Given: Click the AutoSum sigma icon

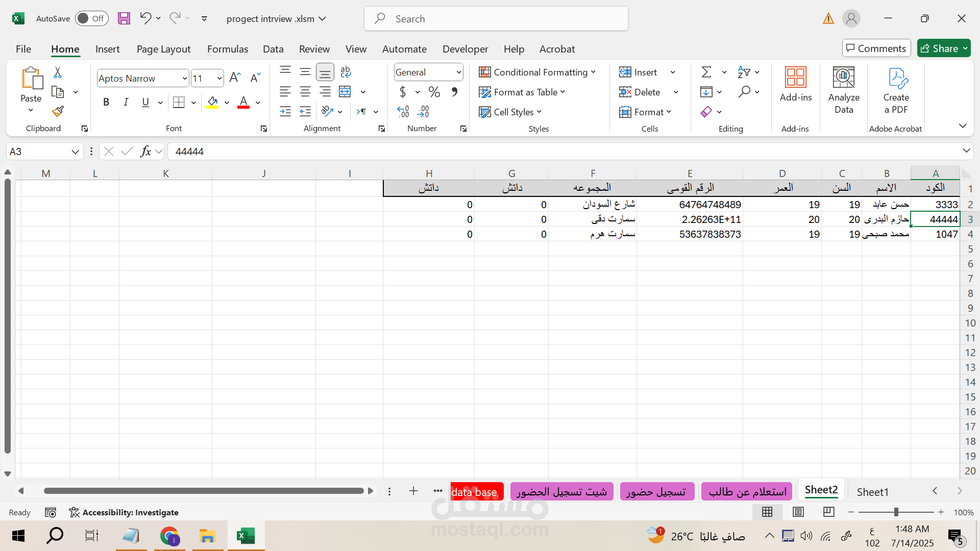Looking at the screenshot, I should coord(706,72).
